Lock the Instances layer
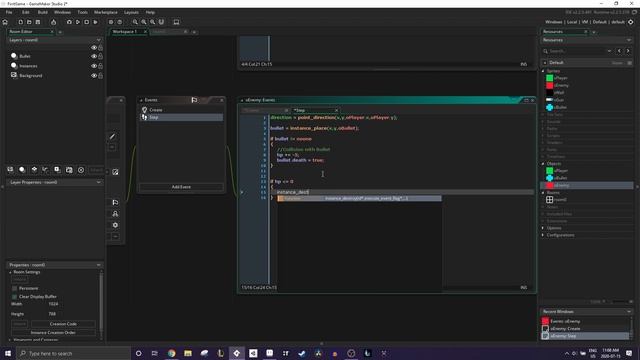The width and height of the screenshot is (640, 360). pyautogui.click(x=100, y=66)
